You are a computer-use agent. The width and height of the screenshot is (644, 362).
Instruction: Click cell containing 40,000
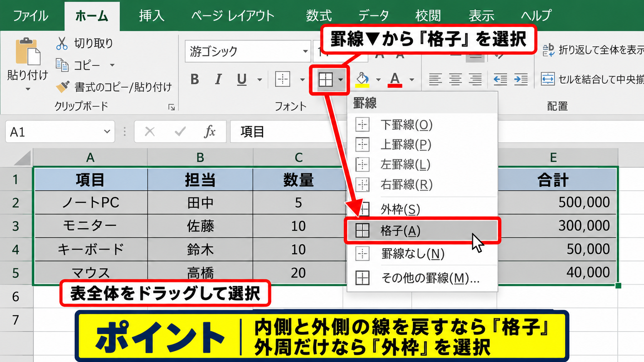click(557, 272)
